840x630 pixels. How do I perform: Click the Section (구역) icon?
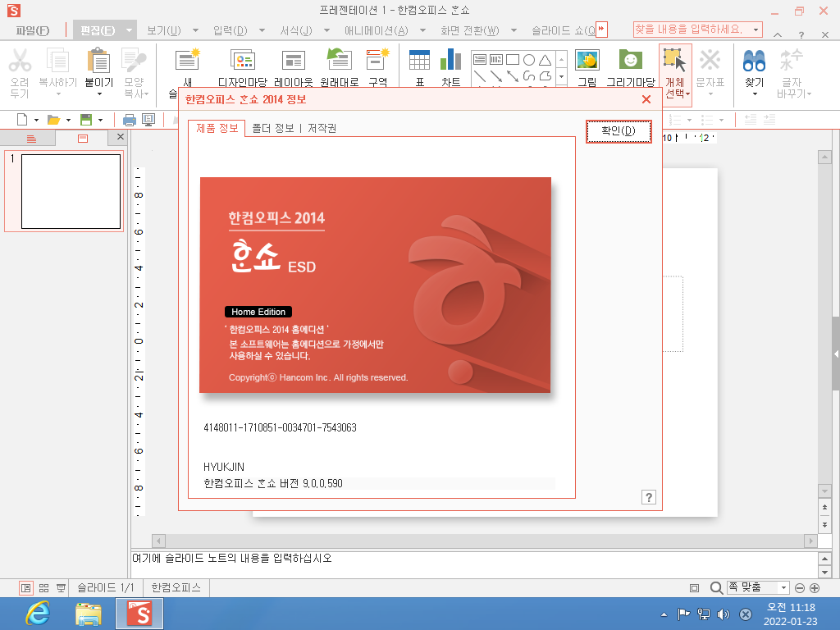(377, 60)
